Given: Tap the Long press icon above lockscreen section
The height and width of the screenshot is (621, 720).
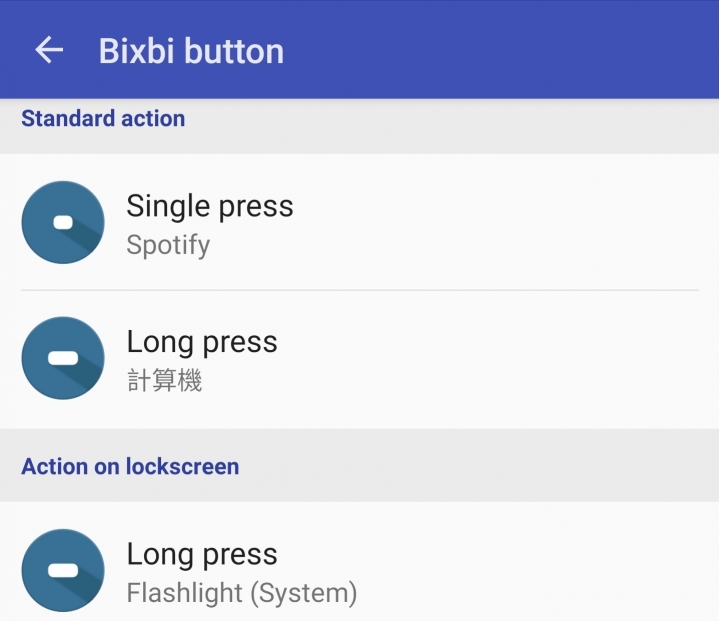Looking at the screenshot, I should pyautogui.click(x=63, y=358).
